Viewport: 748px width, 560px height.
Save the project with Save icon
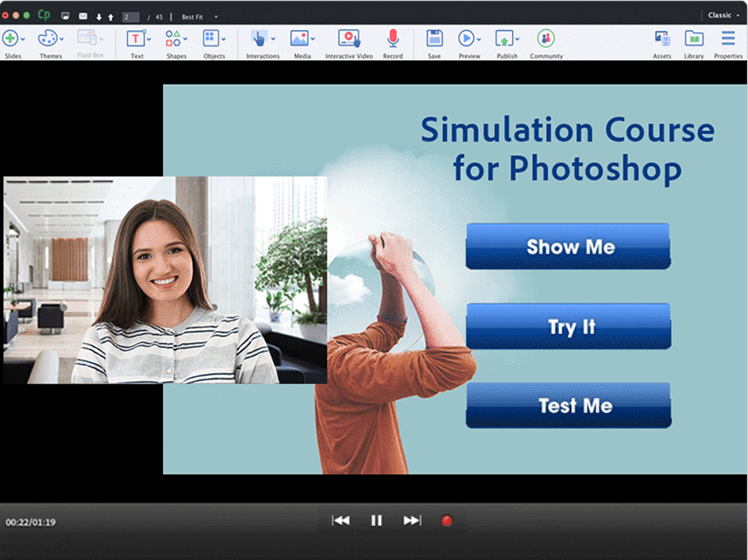(x=434, y=39)
